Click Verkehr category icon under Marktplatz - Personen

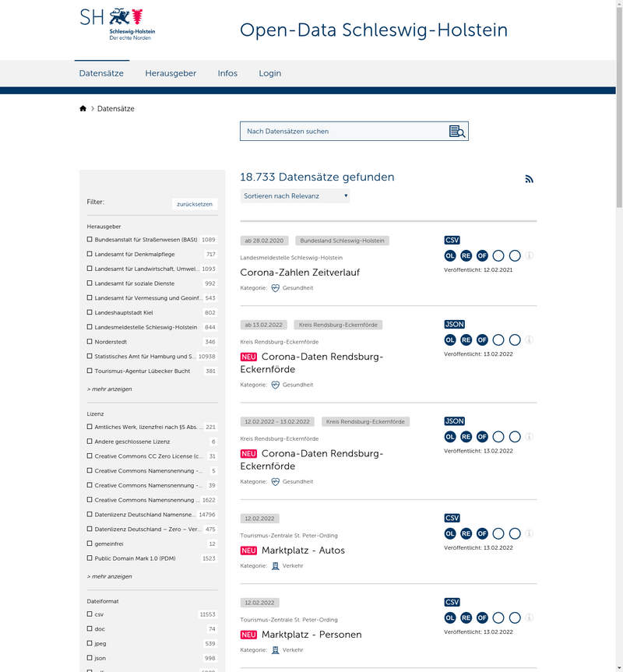click(x=276, y=650)
